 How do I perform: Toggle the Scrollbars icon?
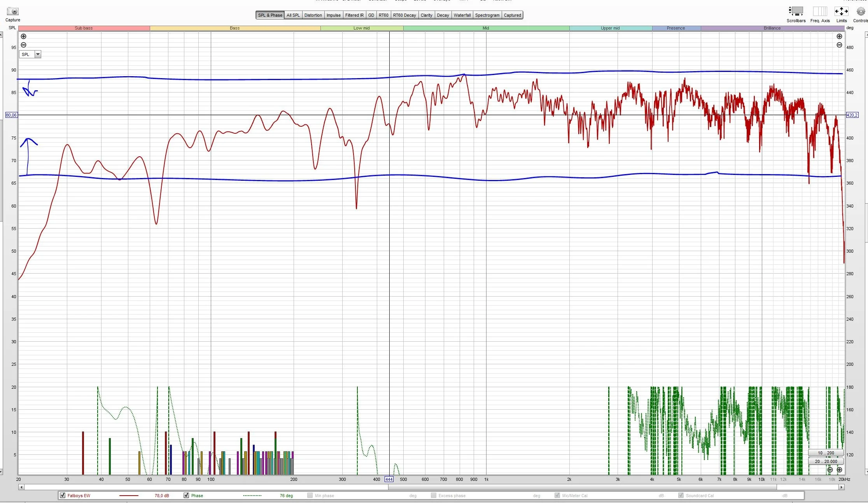tap(796, 11)
